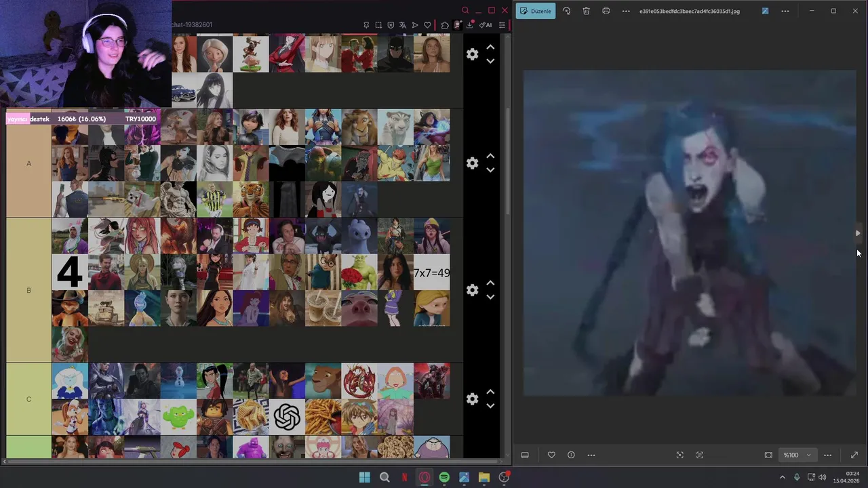This screenshot has width=868, height=488.
Task: Move tier B row up
Action: coord(490,283)
